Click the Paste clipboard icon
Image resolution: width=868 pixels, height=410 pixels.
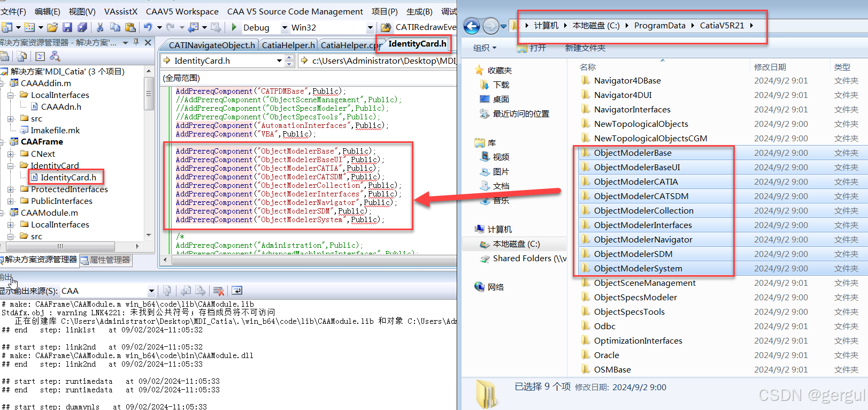(x=130, y=27)
